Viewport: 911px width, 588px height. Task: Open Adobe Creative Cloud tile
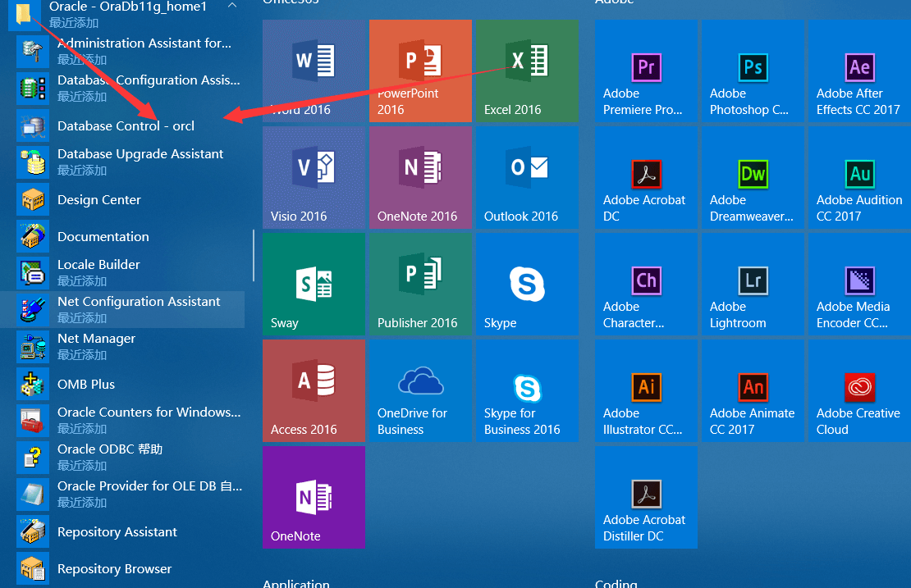click(x=860, y=390)
